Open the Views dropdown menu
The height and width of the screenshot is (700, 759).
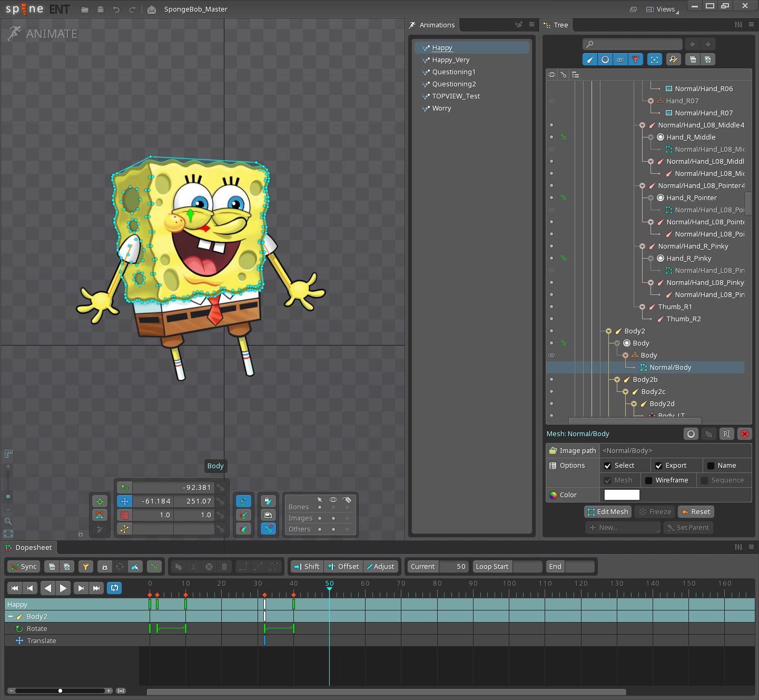coord(662,9)
